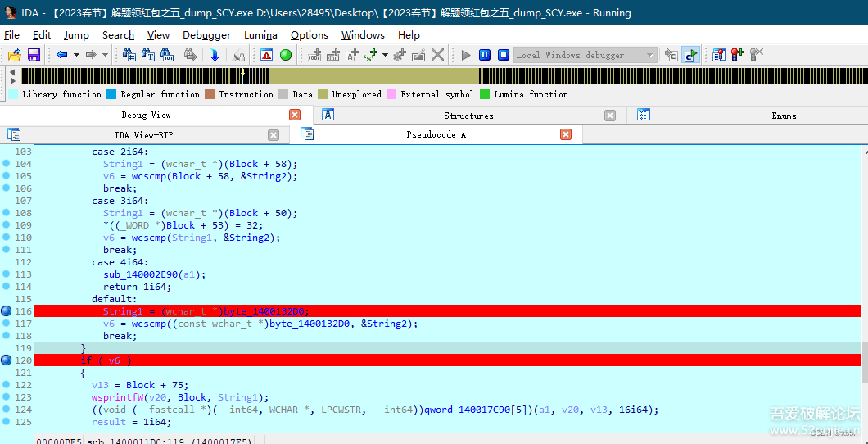Screen dimensions: 868x444
Task: Click the gray arrow C source icon
Action: pos(671,55)
